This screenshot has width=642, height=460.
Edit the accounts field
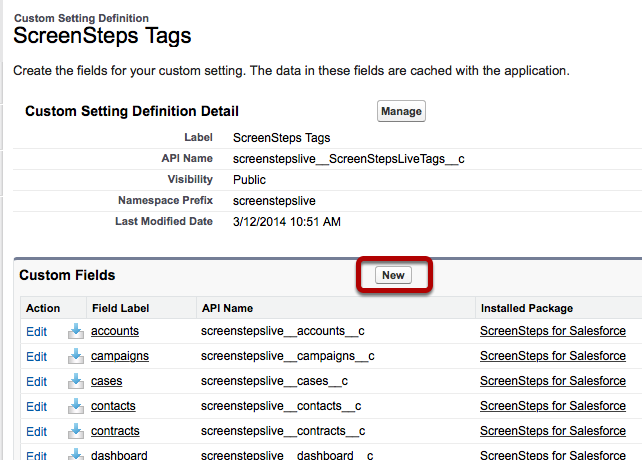coord(36,331)
